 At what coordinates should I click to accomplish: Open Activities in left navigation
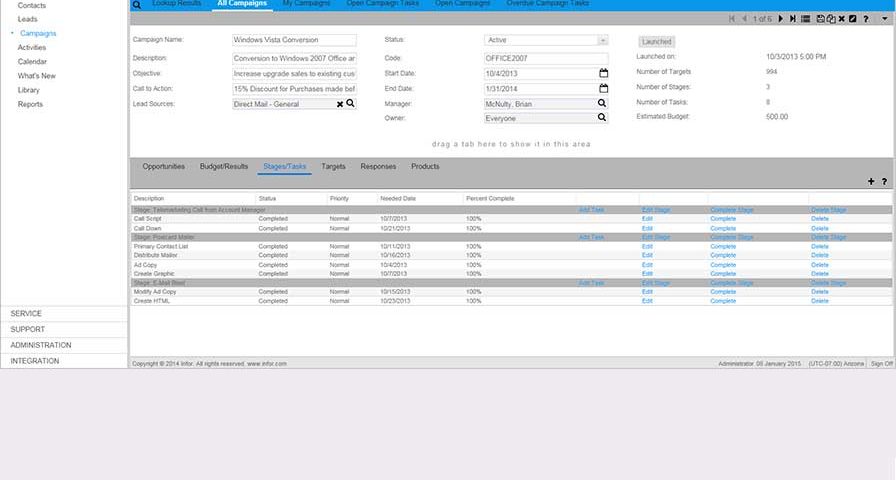coord(32,47)
